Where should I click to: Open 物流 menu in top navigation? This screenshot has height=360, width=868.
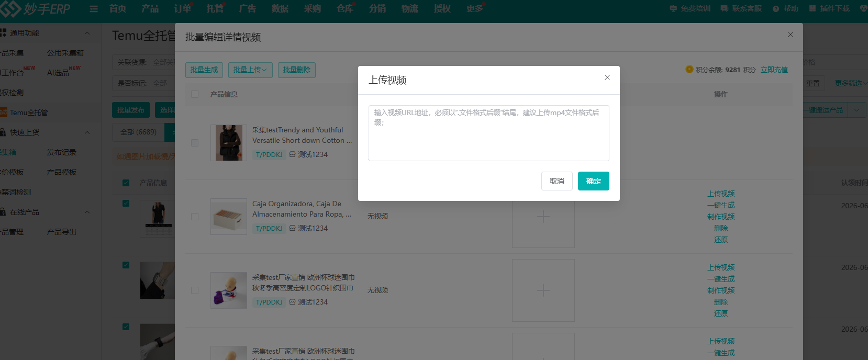click(410, 8)
